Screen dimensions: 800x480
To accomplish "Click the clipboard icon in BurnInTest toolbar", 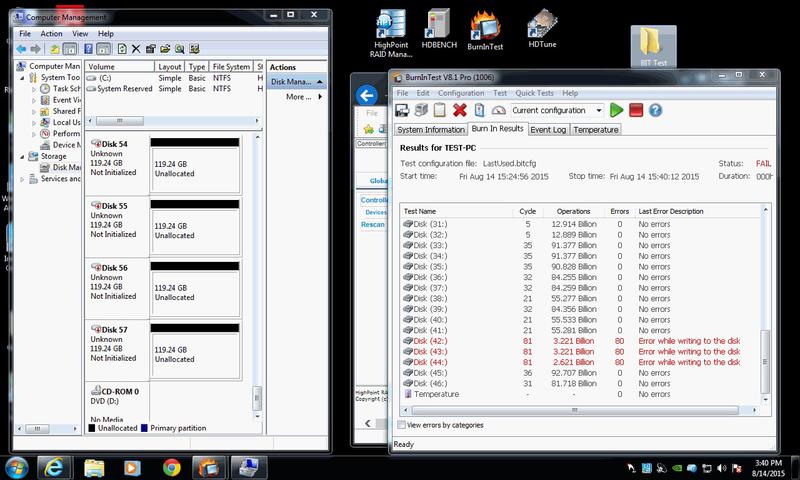I will tap(440, 110).
